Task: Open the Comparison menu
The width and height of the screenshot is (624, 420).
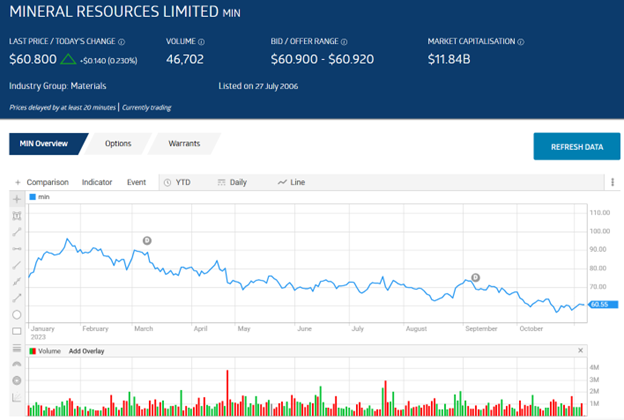Action: point(47,182)
